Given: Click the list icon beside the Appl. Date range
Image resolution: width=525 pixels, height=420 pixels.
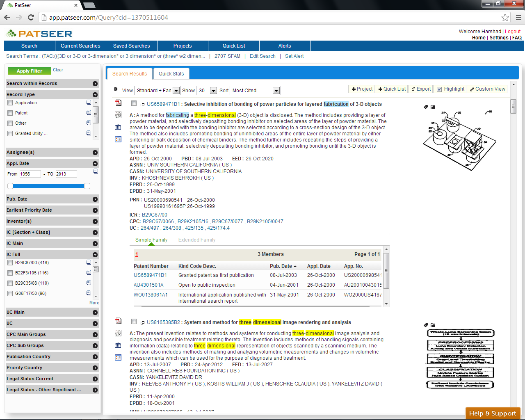Looking at the screenshot, I should [x=96, y=171].
